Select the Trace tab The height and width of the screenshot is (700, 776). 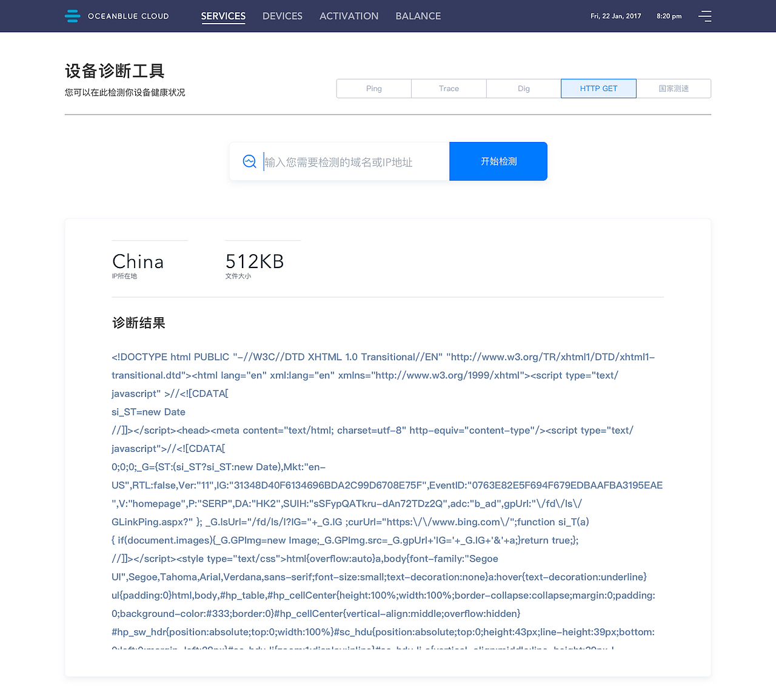(449, 89)
